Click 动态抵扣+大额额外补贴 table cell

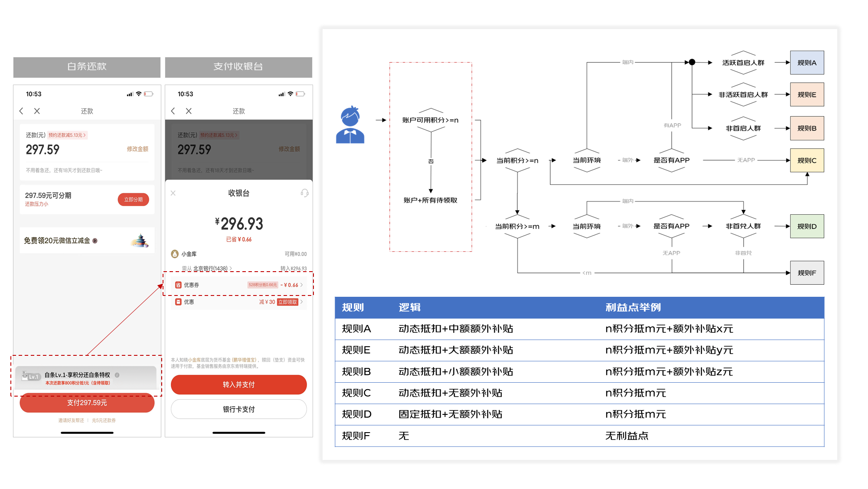[456, 350]
